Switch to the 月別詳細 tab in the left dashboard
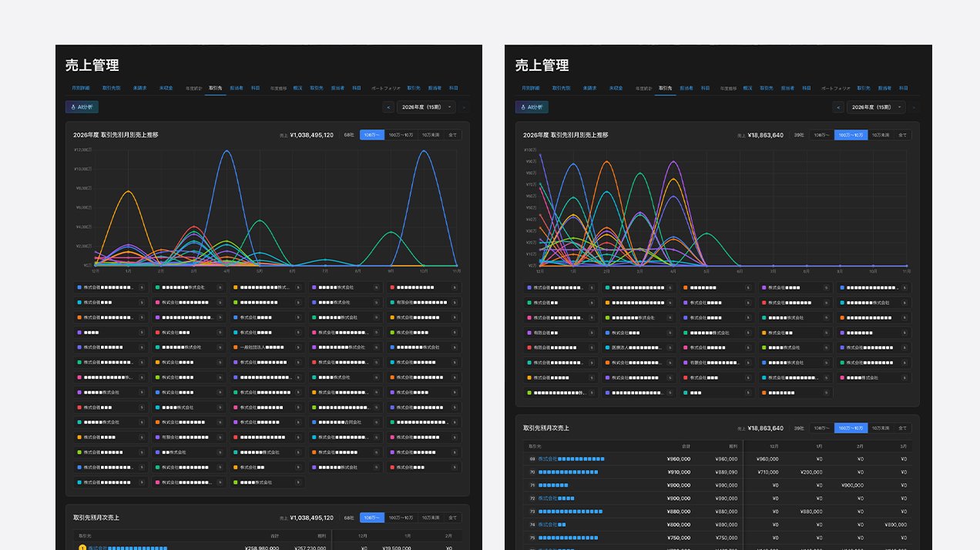Screen dimensions: 980x550 [81, 88]
